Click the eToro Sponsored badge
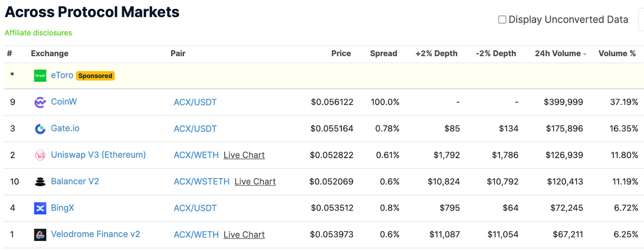 [95, 76]
